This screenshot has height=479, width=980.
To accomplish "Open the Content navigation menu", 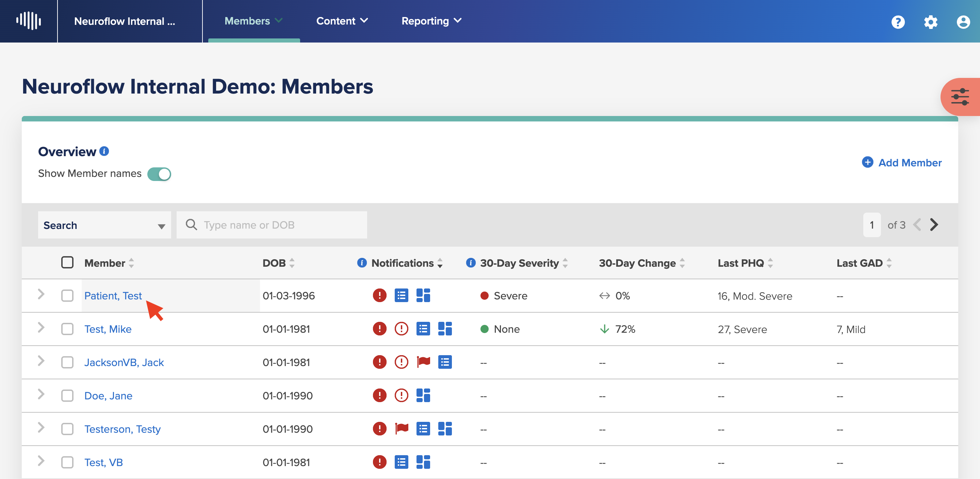I will coord(342,21).
